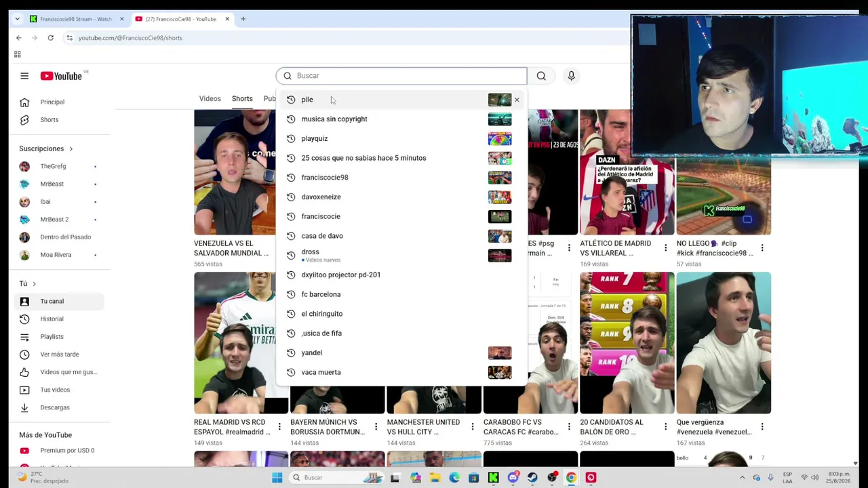Open options for 20 Candidatos short
The image size is (868, 488).
tap(665, 427)
